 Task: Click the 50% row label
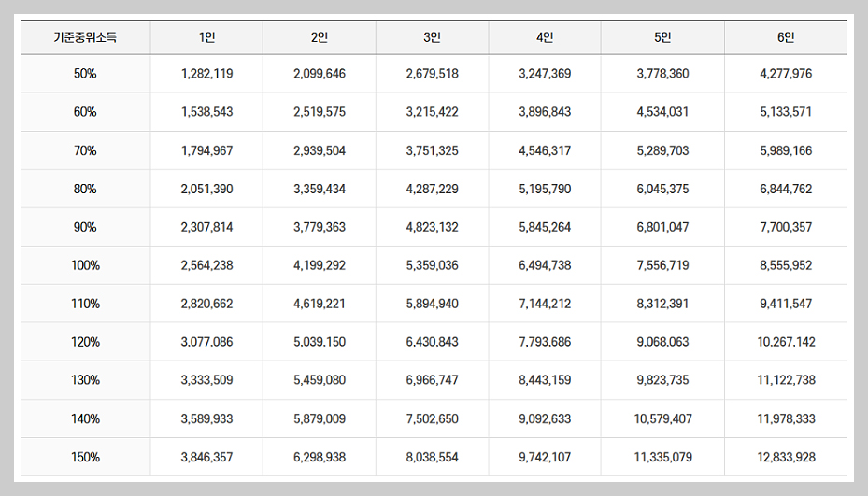(x=85, y=74)
